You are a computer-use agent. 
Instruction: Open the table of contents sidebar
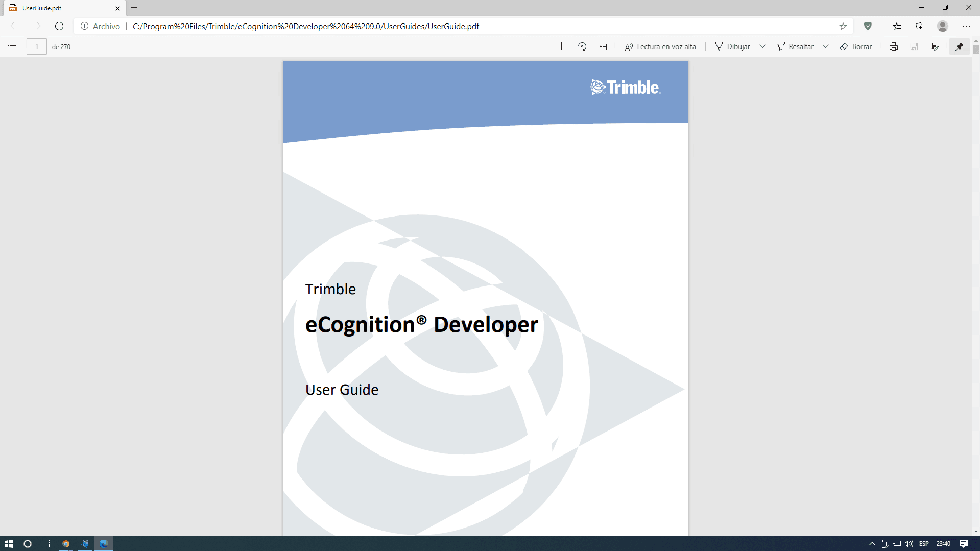(x=13, y=46)
